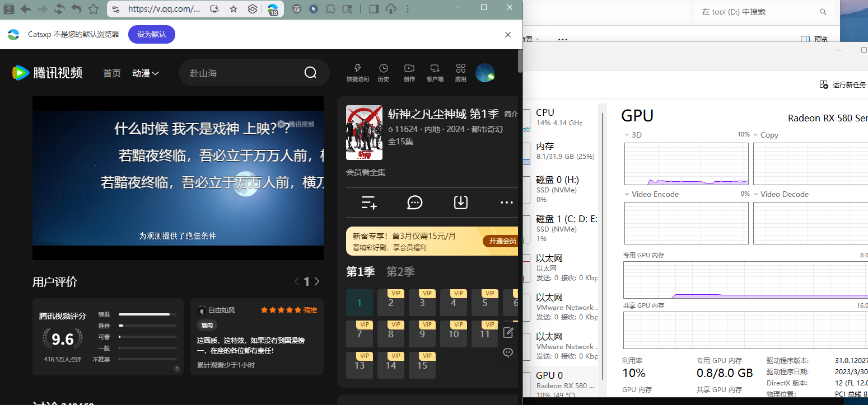Click the page vertical scrollbar thumb

pyautogui.click(x=520, y=61)
